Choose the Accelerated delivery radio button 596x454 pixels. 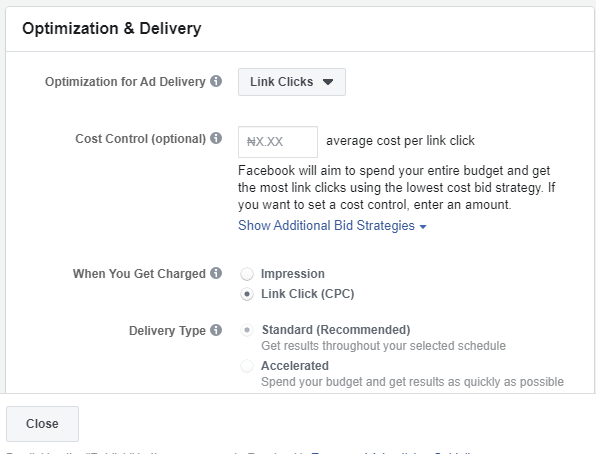pos(247,366)
